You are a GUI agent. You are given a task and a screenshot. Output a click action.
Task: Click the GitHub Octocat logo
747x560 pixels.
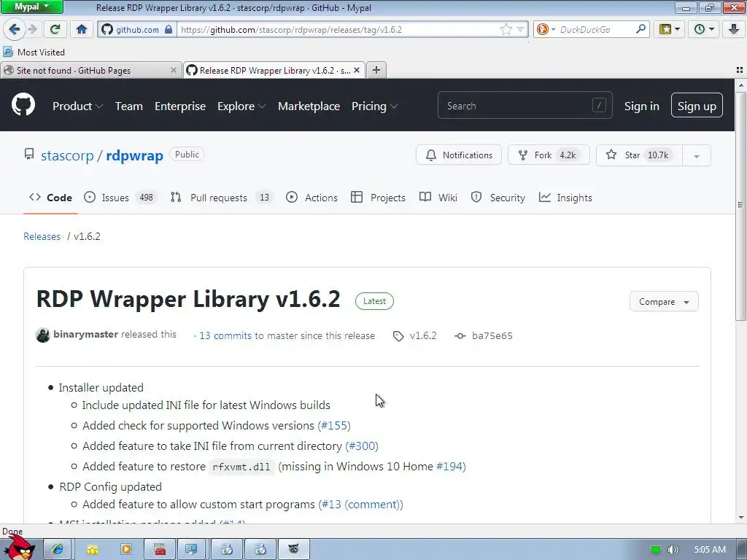point(23,105)
